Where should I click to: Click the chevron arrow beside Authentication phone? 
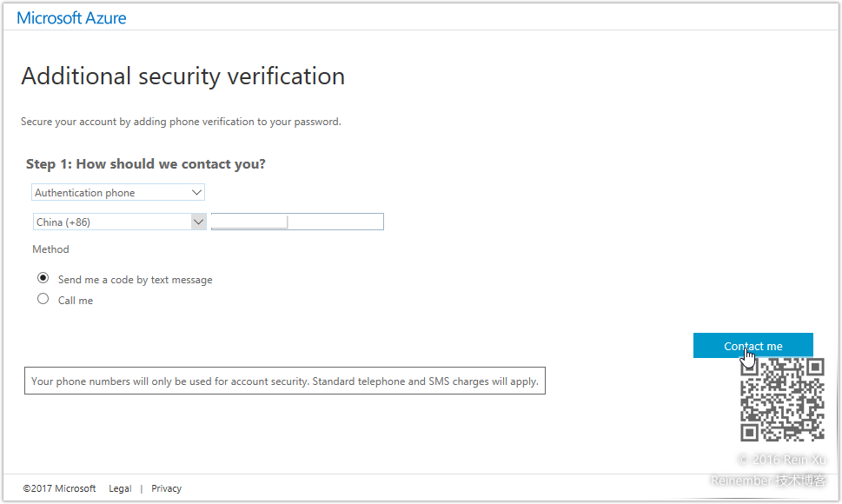196,192
